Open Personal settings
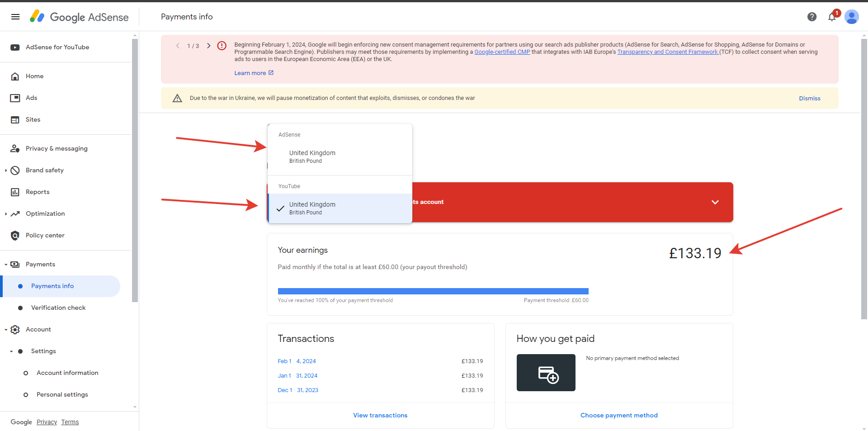Image resolution: width=868 pixels, height=431 pixels. click(62, 395)
